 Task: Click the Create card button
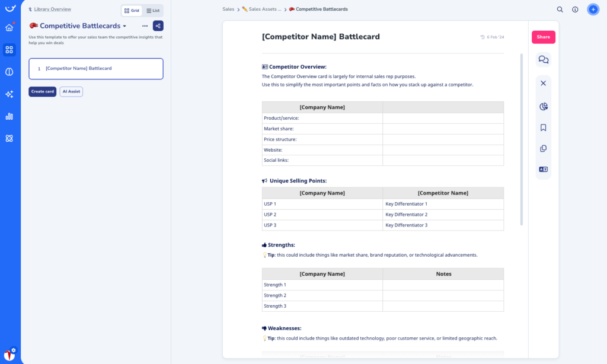click(x=43, y=91)
